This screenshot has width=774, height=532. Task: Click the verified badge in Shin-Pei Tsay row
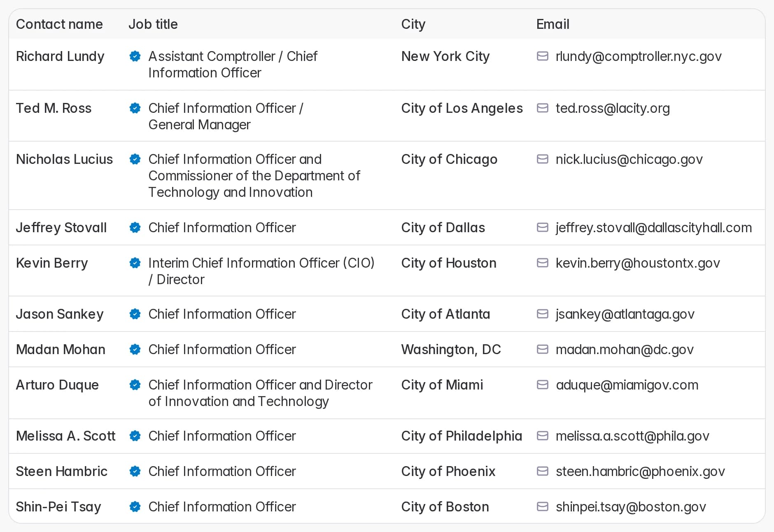[135, 506]
